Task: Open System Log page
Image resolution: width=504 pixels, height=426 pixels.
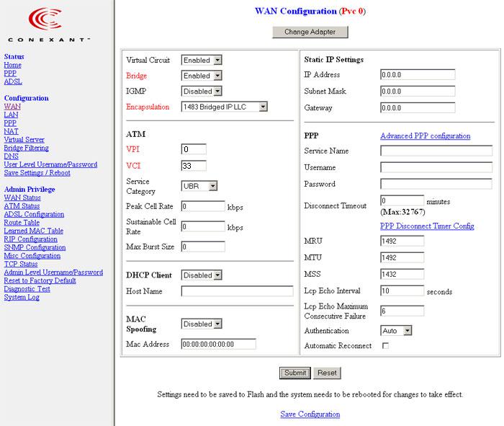Action: (x=22, y=297)
